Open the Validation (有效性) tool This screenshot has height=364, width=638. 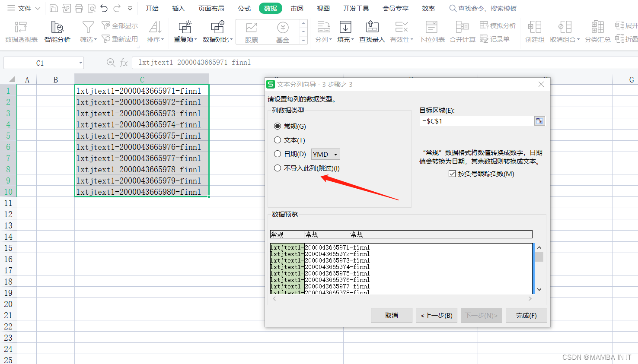pos(402,32)
